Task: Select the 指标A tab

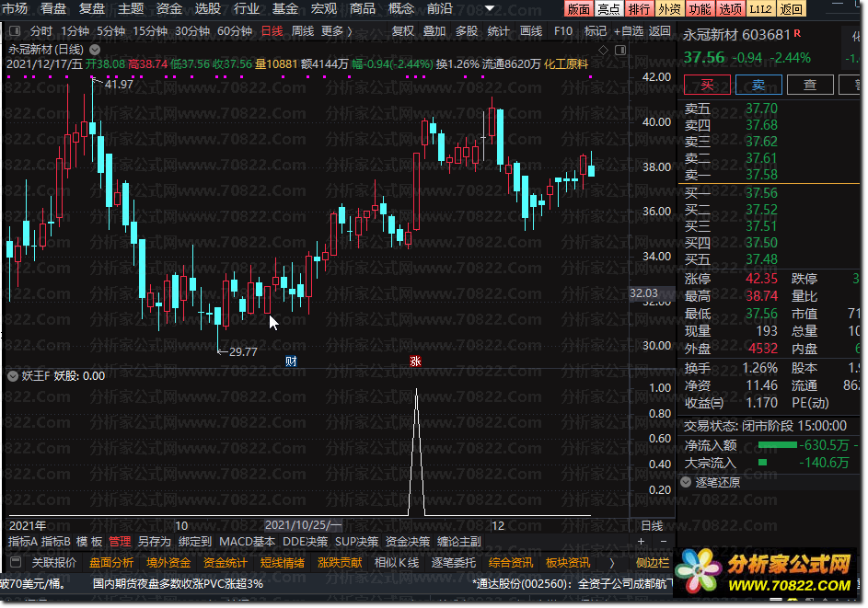Action: coord(23,542)
